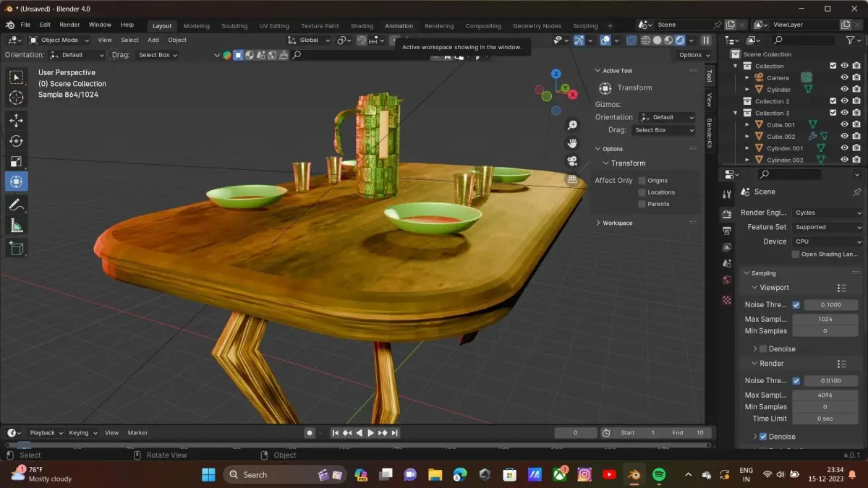Image resolution: width=868 pixels, height=488 pixels.
Task: Open the Render menu
Action: [x=69, y=25]
